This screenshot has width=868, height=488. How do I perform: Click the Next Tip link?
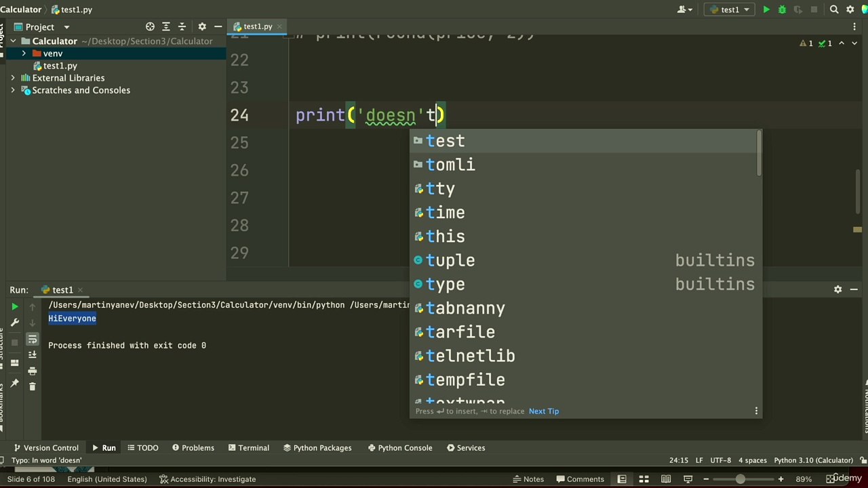pos(544,411)
